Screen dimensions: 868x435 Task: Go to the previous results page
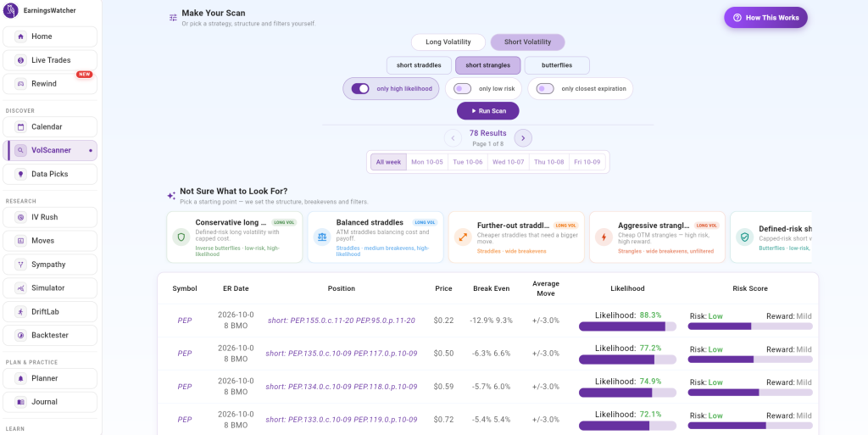tap(453, 138)
